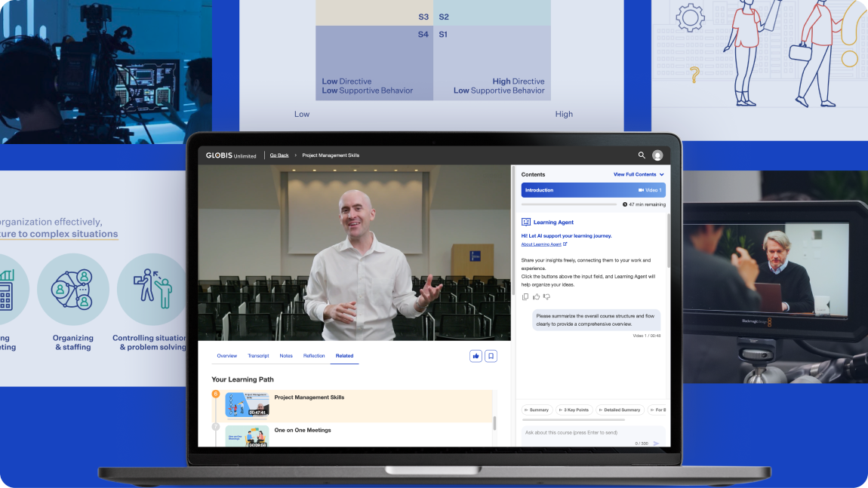The width and height of the screenshot is (868, 488).
Task: Select Project Management Skills course title
Action: pyautogui.click(x=309, y=397)
